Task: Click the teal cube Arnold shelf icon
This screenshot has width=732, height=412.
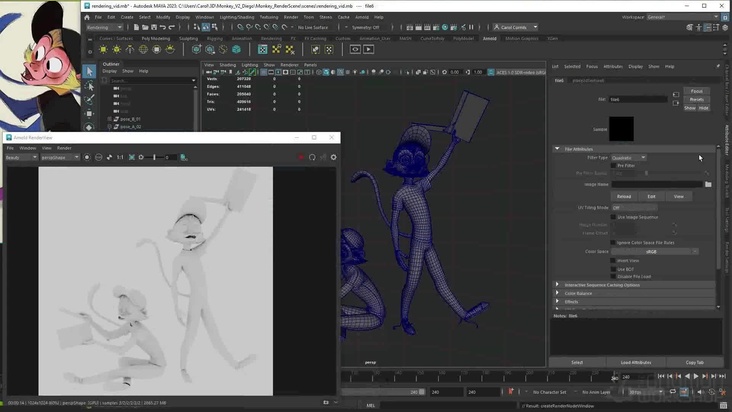Action: (x=237, y=49)
